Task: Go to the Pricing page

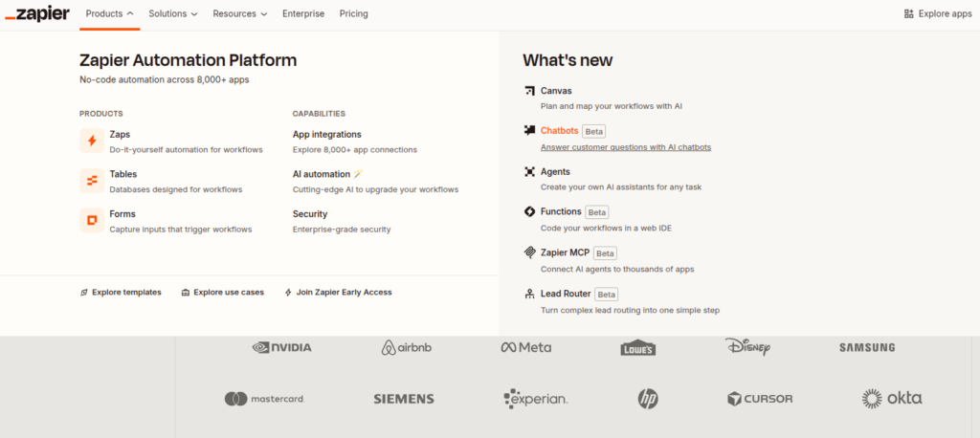Action: [x=353, y=14]
